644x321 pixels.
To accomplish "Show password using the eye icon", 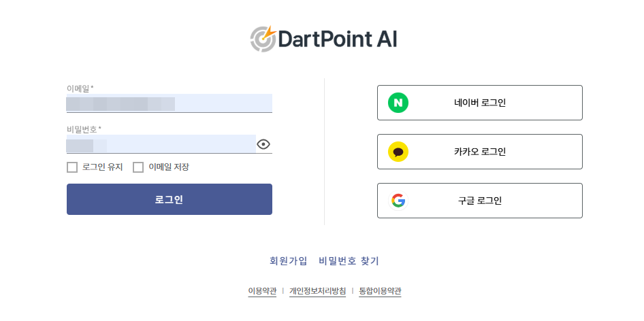I will pos(263,144).
